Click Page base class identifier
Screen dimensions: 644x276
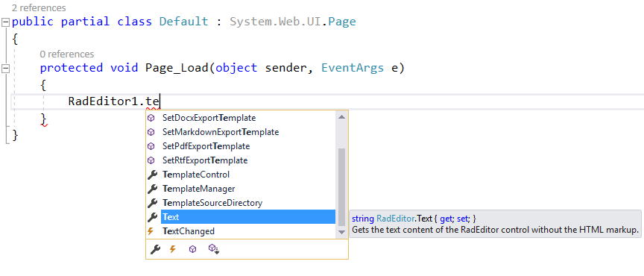(x=341, y=22)
